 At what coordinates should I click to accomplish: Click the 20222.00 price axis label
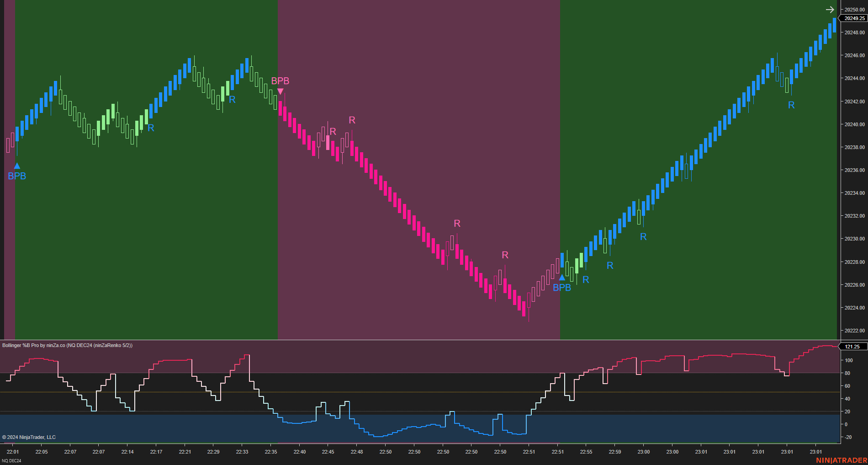(854, 331)
